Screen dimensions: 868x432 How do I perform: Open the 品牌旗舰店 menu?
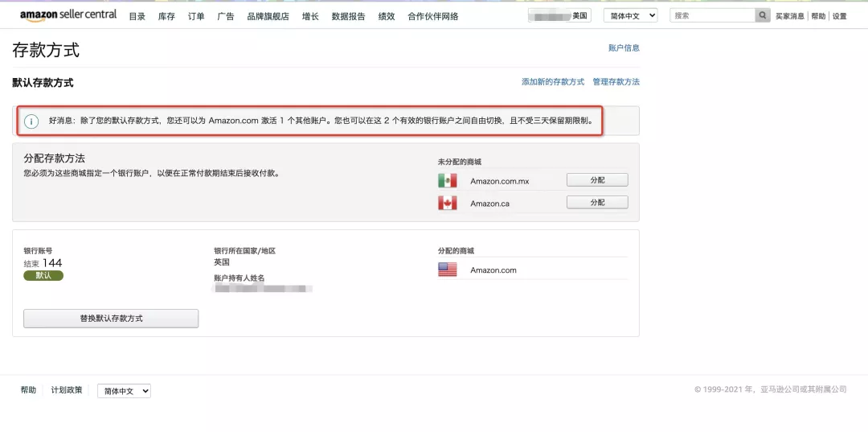tap(268, 16)
